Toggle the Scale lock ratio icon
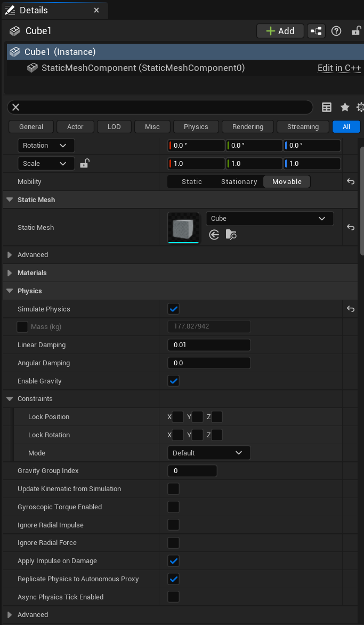Viewport: 364px width, 625px height. coord(85,163)
